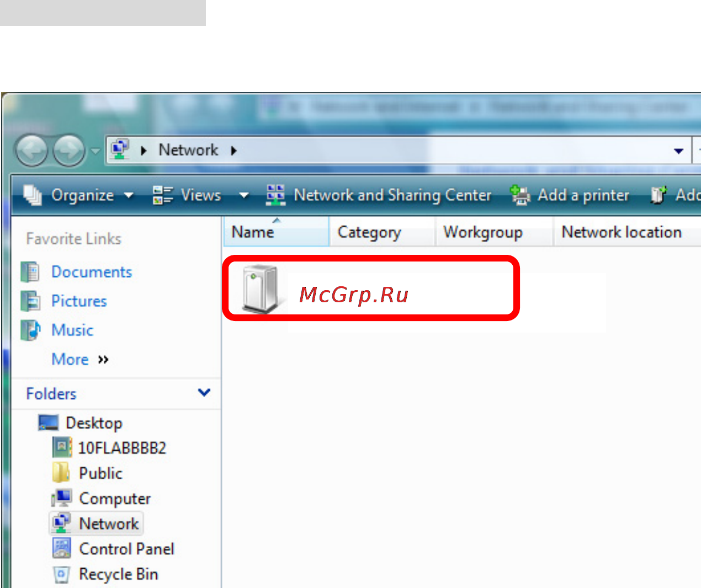Click the Forward navigation arrow
Image resolution: width=701 pixels, height=588 pixels.
coord(68,151)
